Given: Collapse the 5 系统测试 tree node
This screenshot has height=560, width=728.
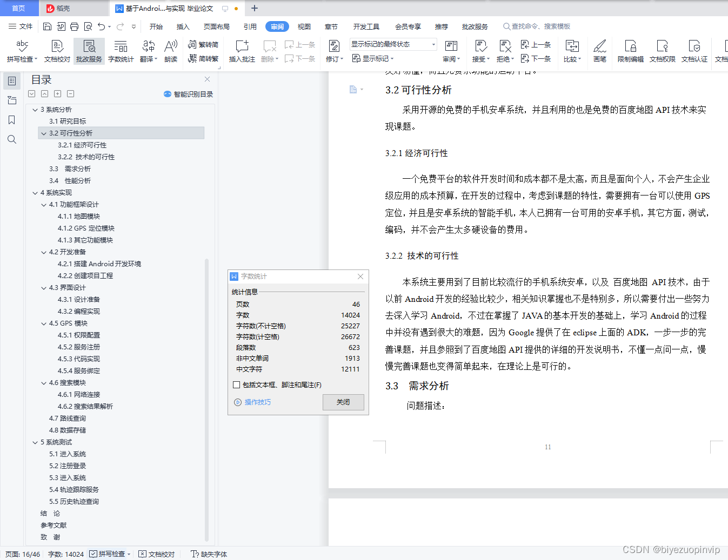Looking at the screenshot, I should click(35, 442).
